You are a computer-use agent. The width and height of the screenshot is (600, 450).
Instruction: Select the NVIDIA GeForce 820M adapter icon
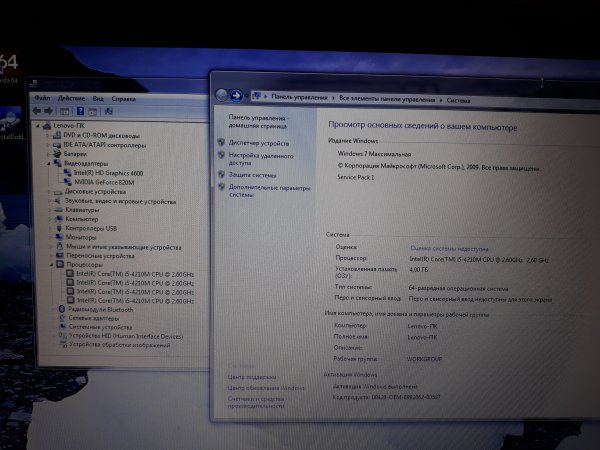[x=68, y=182]
